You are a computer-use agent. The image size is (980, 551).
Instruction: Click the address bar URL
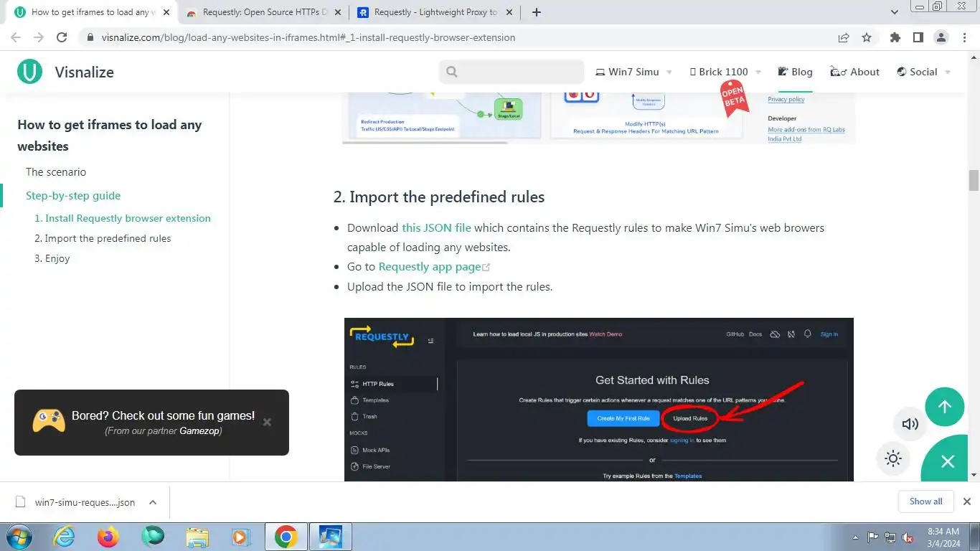pos(308,37)
